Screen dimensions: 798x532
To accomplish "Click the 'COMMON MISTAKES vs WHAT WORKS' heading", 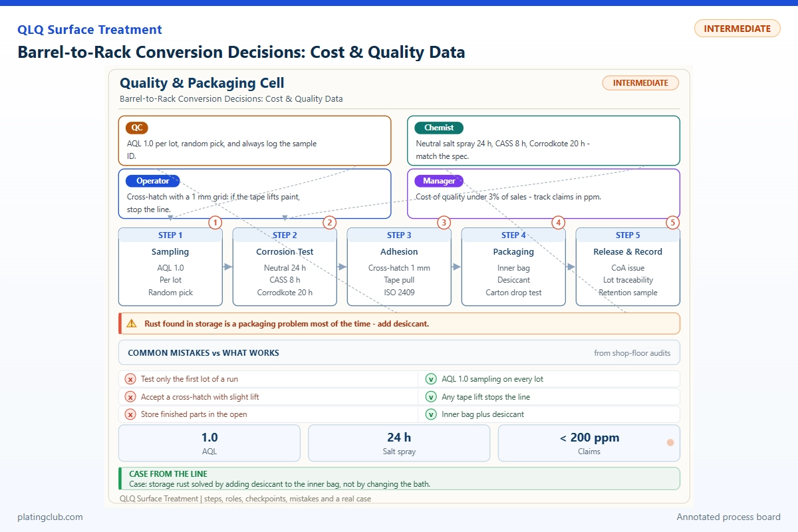I will [x=203, y=353].
